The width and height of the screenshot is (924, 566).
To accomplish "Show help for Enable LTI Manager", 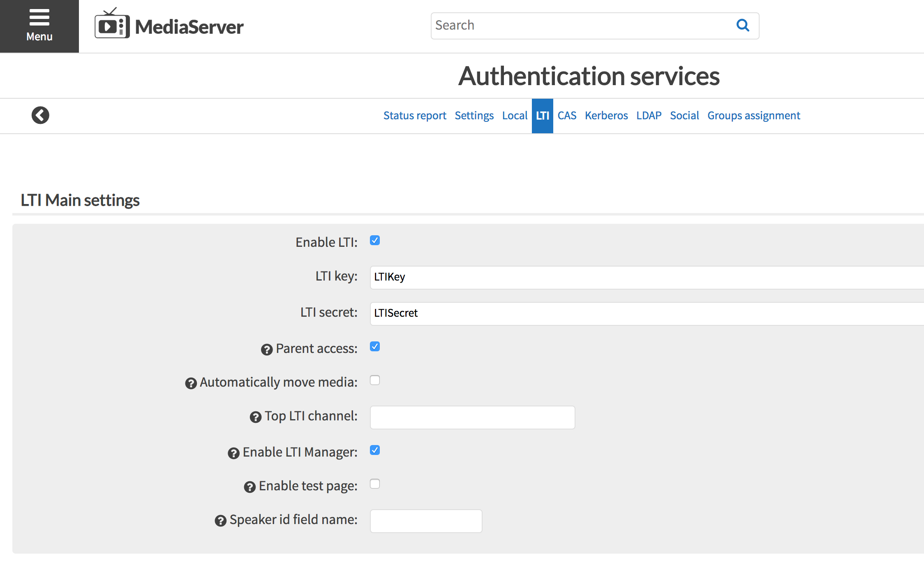I will coord(233,453).
